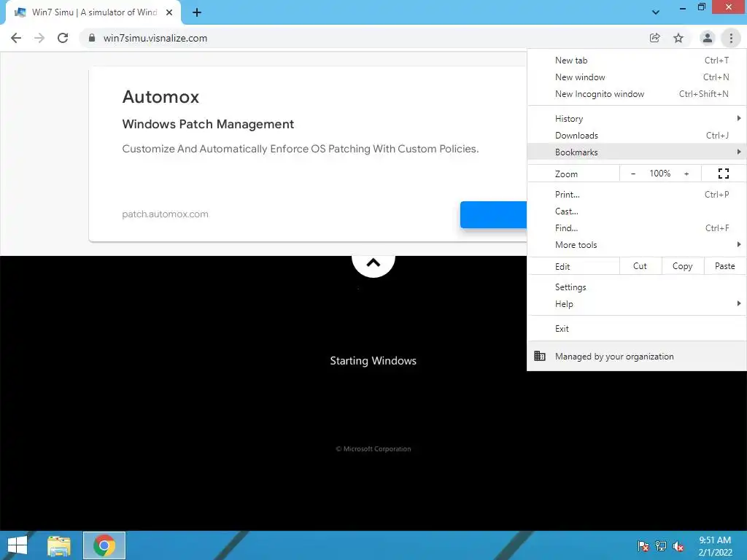Open the profile avatar icon
Viewport: 747px width, 560px height.
[x=708, y=38]
